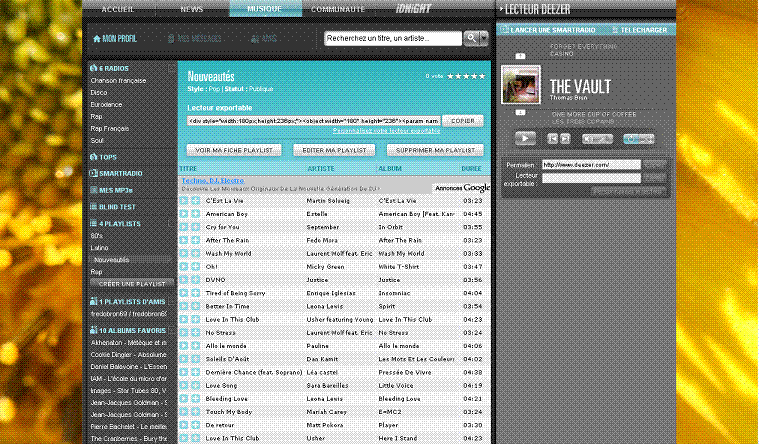Select the Disco radio
759x444 pixels.
[99, 92]
